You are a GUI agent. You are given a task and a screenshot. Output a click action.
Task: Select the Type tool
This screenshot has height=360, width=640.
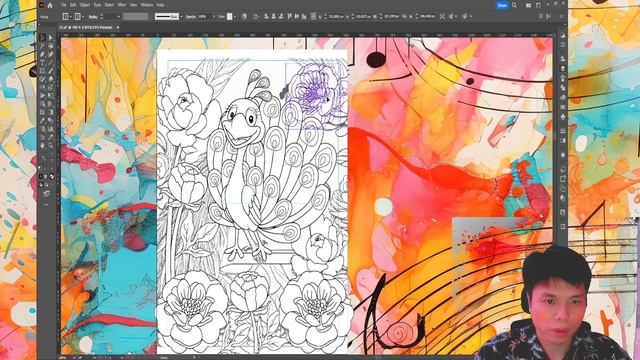(42, 61)
